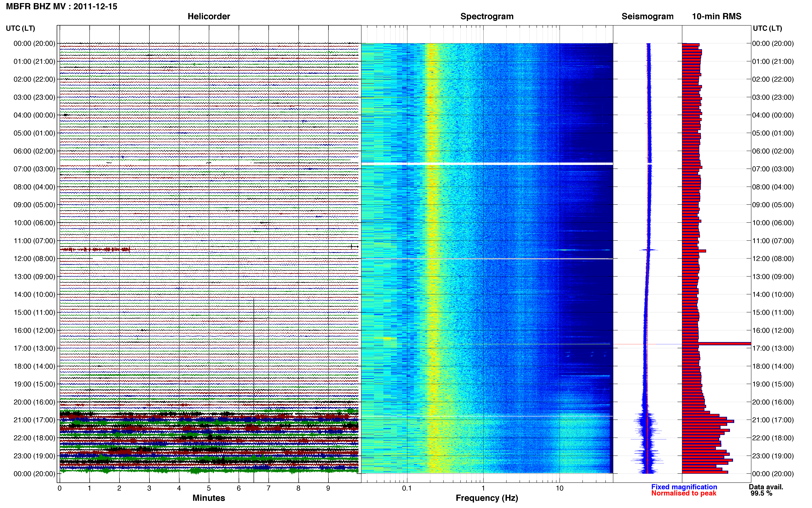
Task: Click the "UTC (LT)" label beside the RMS panel
Action: pos(767,28)
